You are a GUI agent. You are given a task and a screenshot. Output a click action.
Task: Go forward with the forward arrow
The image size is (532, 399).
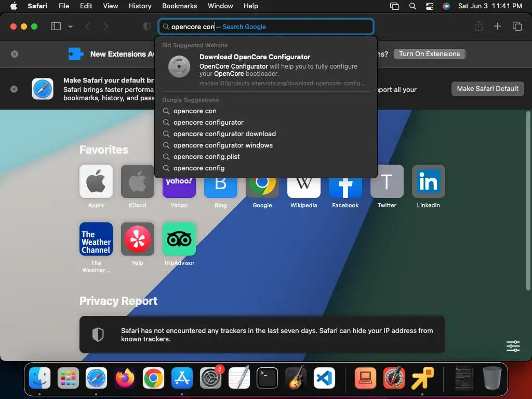106,26
